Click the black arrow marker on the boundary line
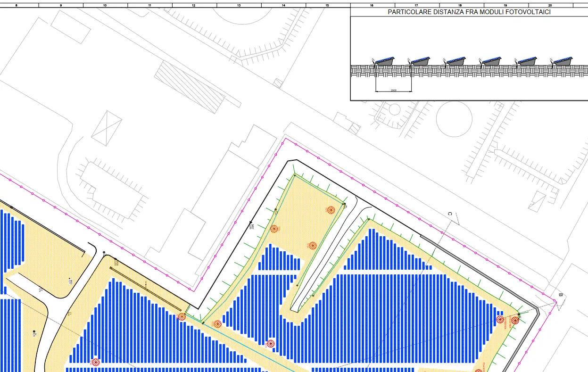Viewport: 588px width, 372px height. (x=250, y=222)
